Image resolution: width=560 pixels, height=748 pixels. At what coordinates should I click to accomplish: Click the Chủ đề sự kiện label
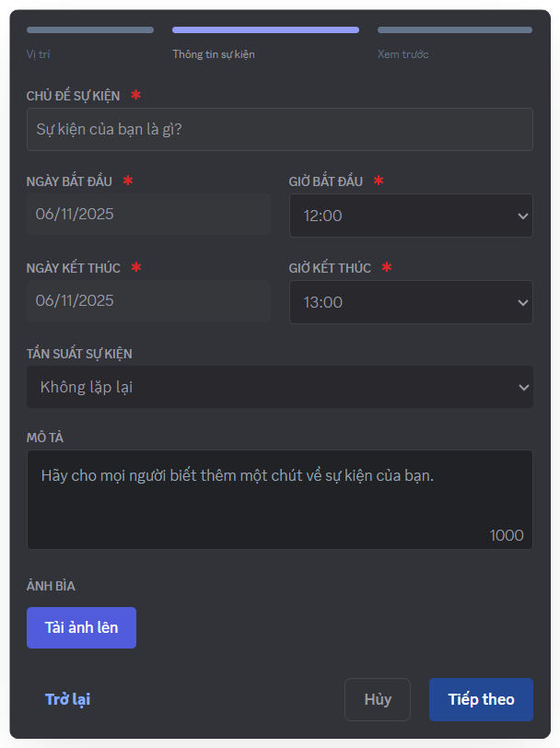pyautogui.click(x=74, y=96)
